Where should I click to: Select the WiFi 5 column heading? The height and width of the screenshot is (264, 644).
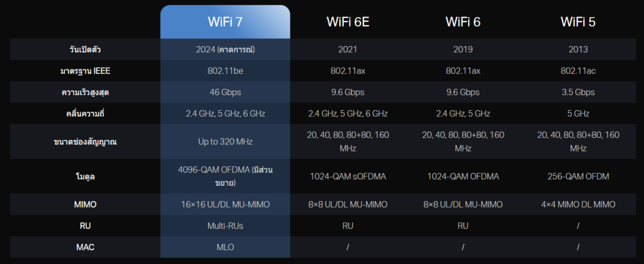pos(578,22)
